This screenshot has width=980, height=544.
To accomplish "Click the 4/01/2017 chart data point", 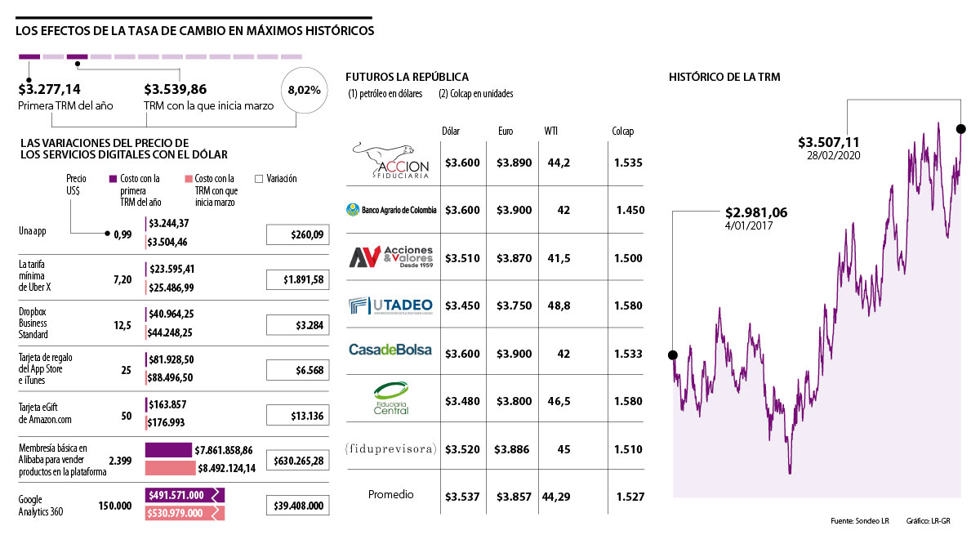I will [x=672, y=354].
